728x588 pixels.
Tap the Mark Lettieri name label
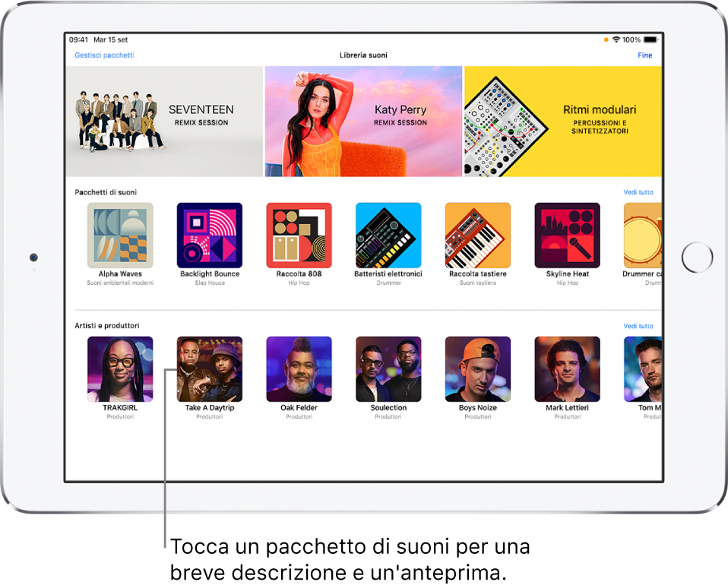568,407
